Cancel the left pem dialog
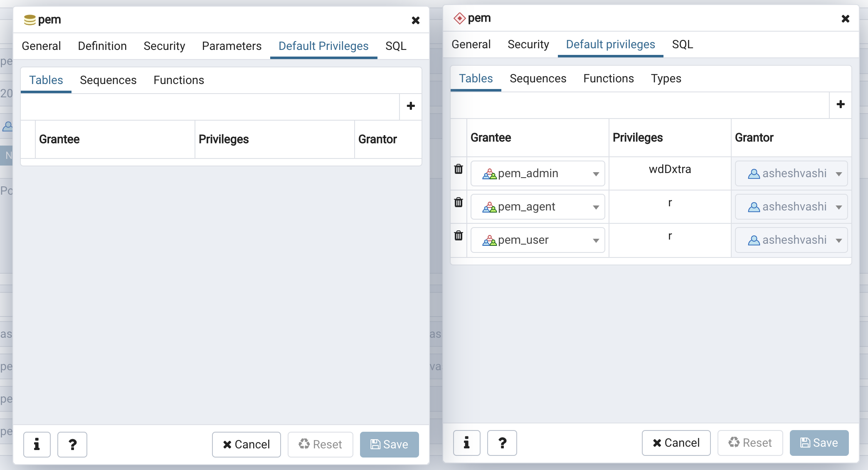This screenshot has width=868, height=470. click(247, 444)
